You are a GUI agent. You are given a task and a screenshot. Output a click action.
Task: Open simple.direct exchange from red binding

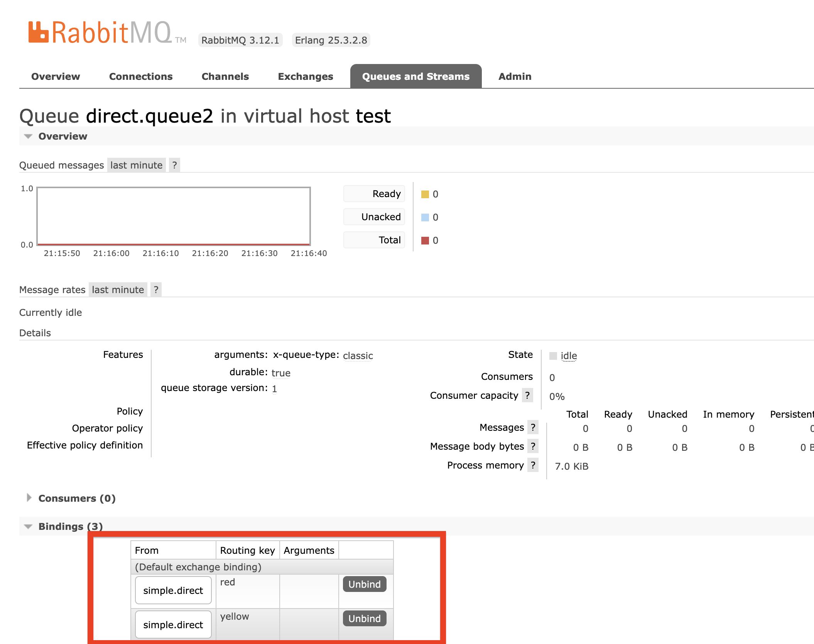(x=173, y=590)
